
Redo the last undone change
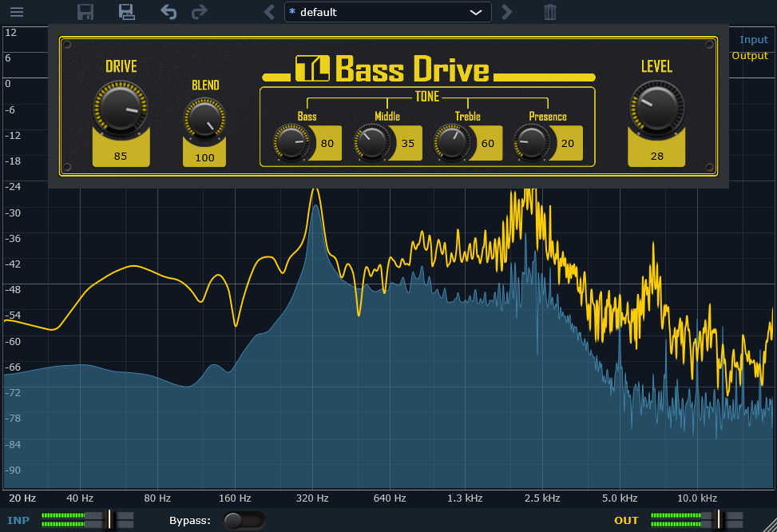point(199,11)
